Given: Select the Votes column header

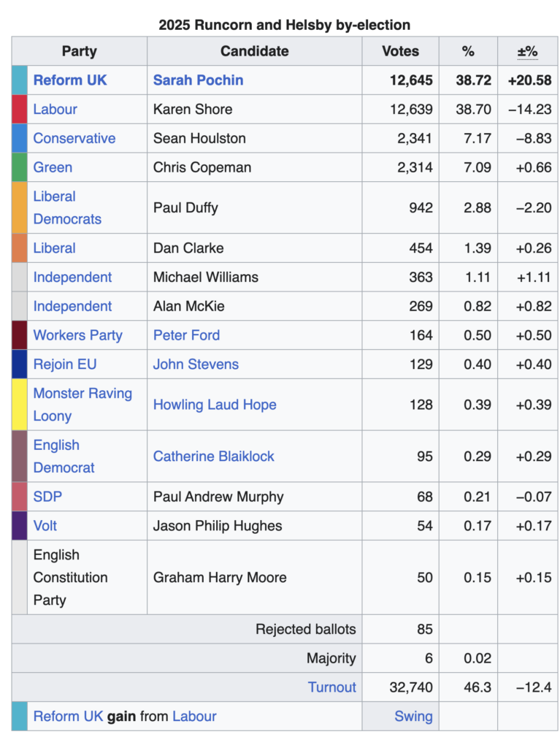Looking at the screenshot, I should coord(401,51).
